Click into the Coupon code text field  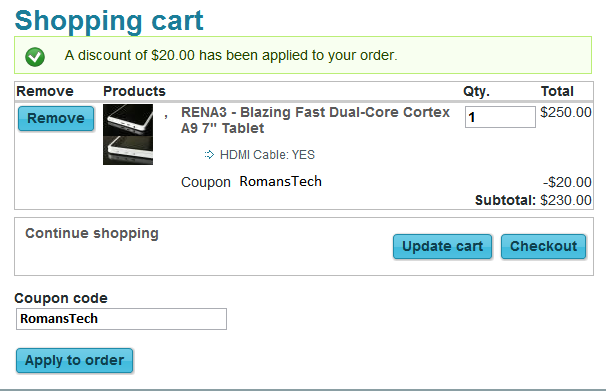(121, 319)
